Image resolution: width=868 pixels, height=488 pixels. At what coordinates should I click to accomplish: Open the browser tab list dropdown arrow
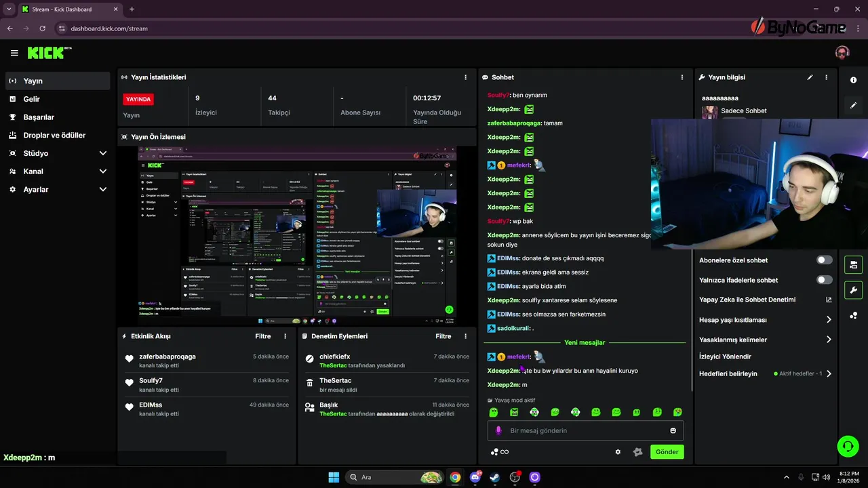9,9
